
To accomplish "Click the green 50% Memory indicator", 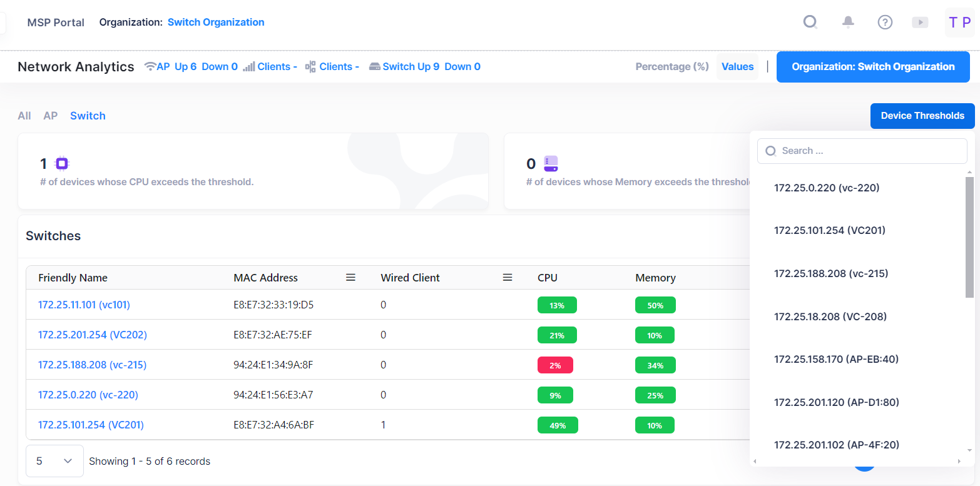I will [655, 305].
